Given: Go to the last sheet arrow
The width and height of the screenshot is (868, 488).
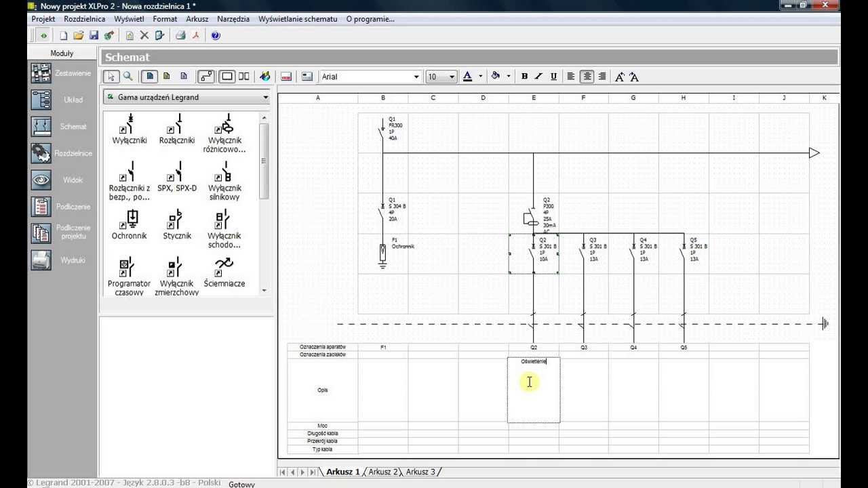Looking at the screenshot, I should [313, 472].
